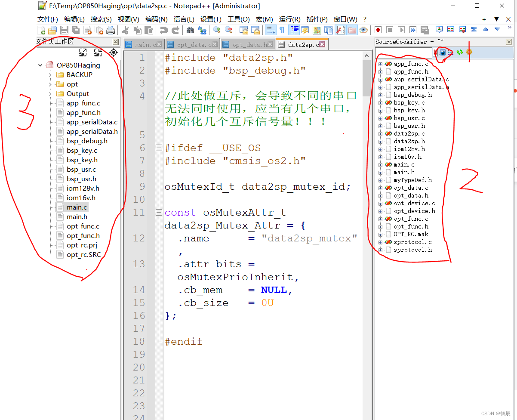Image resolution: width=517 pixels, height=420 pixels.
Task: Click the Copy toolbar icon
Action: tap(137, 30)
